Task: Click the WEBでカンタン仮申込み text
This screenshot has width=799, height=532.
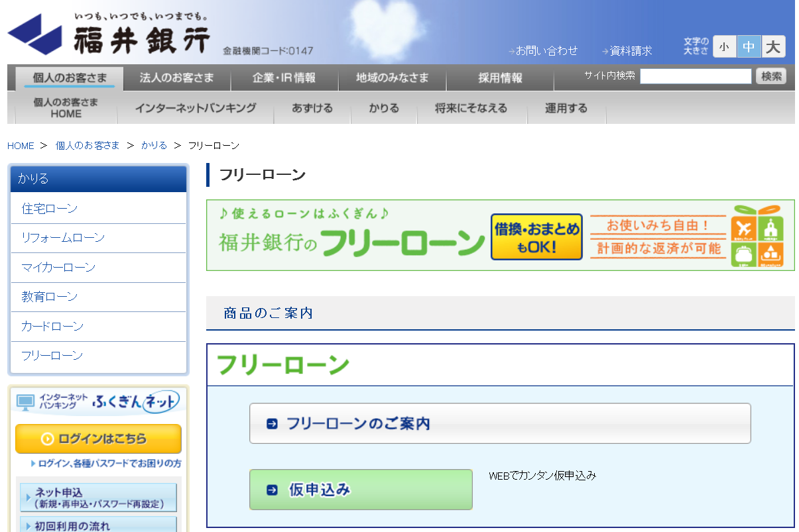Action: tap(542, 476)
